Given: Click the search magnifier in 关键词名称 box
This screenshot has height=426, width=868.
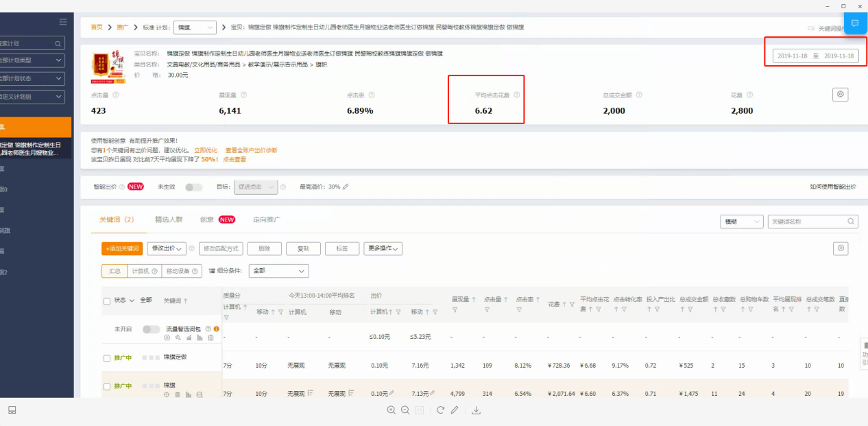Looking at the screenshot, I should tap(851, 222).
